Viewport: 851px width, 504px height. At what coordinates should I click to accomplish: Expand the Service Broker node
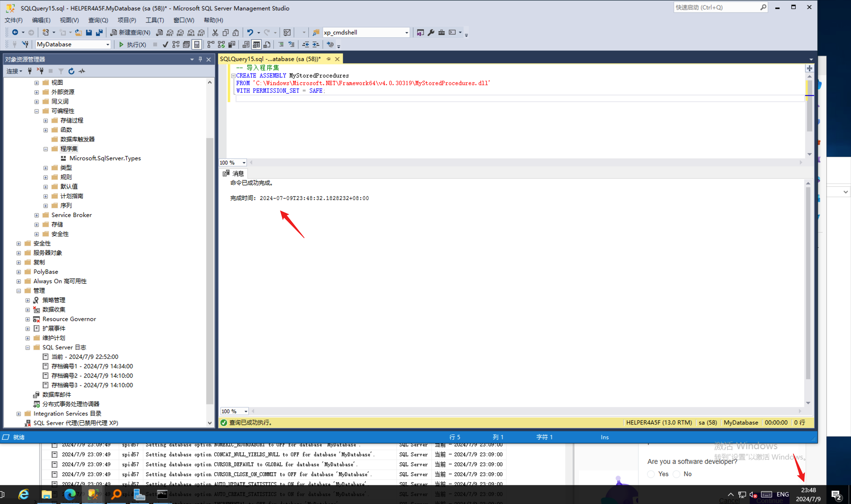[37, 215]
